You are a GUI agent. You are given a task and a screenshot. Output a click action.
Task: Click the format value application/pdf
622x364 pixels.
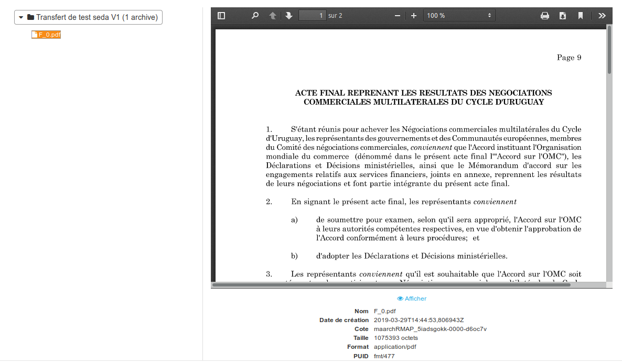coord(395,347)
